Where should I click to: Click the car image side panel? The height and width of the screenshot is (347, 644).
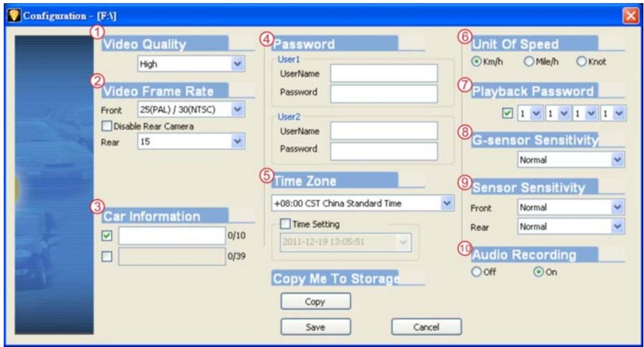pyautogui.click(x=54, y=185)
